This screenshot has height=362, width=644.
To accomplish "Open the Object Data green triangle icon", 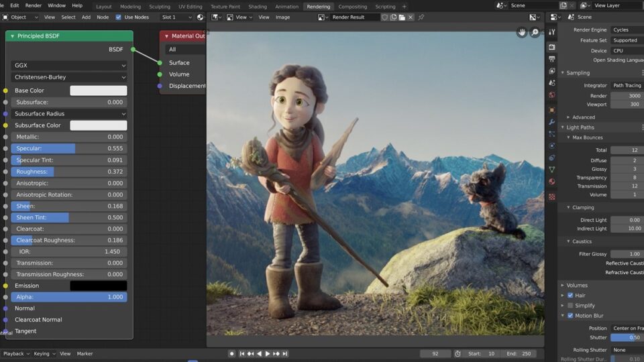I will point(552,170).
